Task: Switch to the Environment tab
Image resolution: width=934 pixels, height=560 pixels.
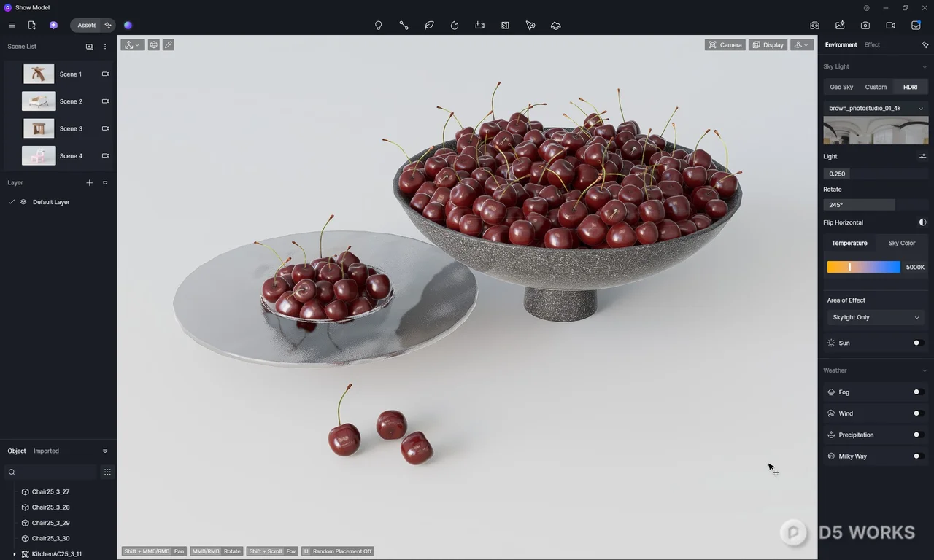Action: tap(841, 44)
